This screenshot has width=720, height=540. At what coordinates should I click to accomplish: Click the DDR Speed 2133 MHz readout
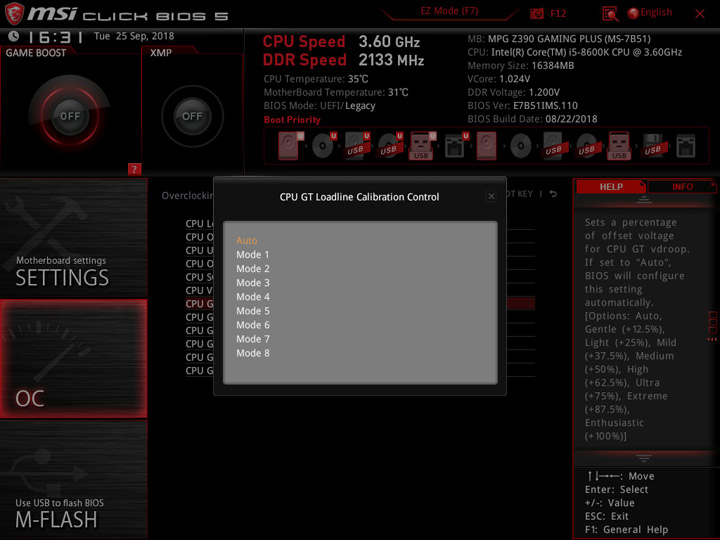click(x=343, y=60)
